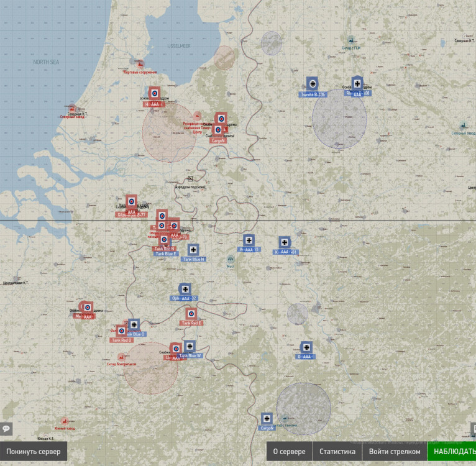Image resolution: width=476 pixels, height=466 pixels.
Task: Select the Twente B-106 blue airfield icon
Action: tap(313, 83)
